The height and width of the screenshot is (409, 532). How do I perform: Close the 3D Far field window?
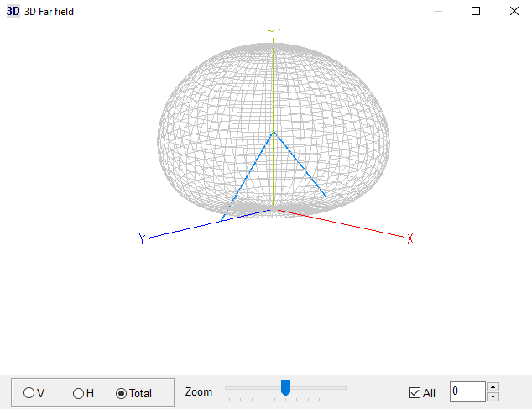coord(514,11)
